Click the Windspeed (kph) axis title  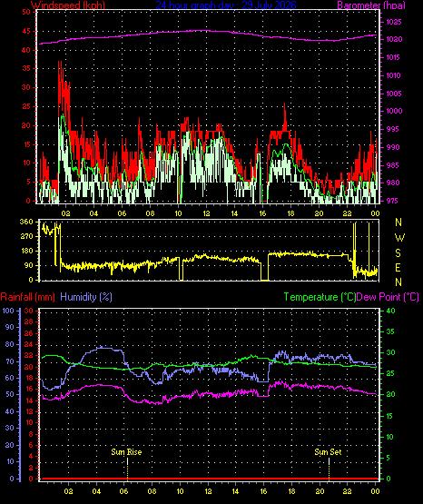tap(68, 5)
